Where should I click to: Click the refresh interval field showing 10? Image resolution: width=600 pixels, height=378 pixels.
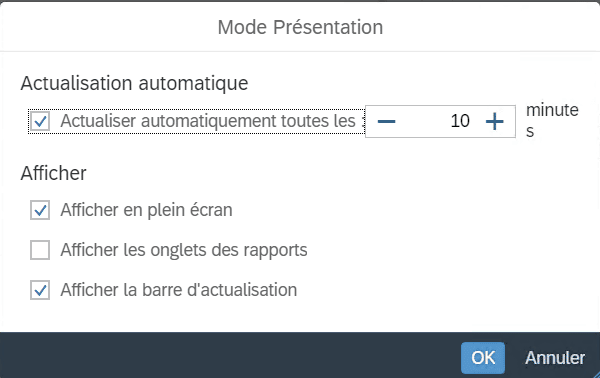coord(440,121)
